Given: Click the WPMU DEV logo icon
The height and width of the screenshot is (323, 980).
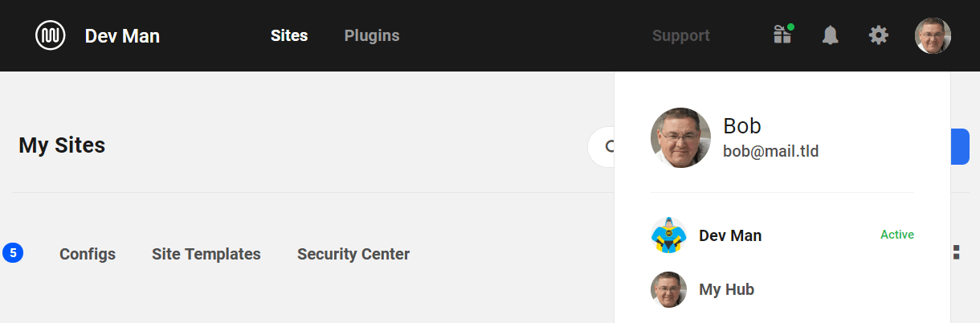Looking at the screenshot, I should point(51,35).
